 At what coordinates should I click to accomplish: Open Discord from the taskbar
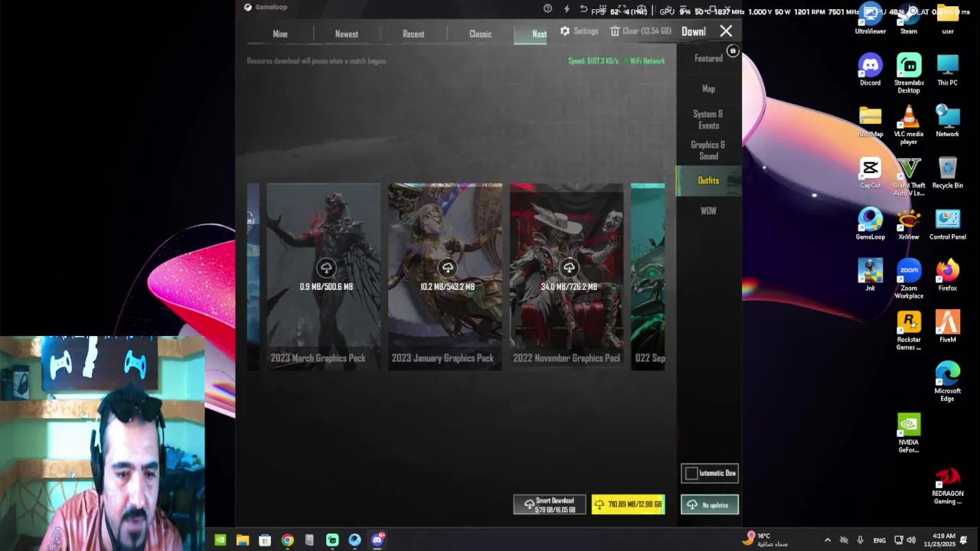tap(377, 540)
